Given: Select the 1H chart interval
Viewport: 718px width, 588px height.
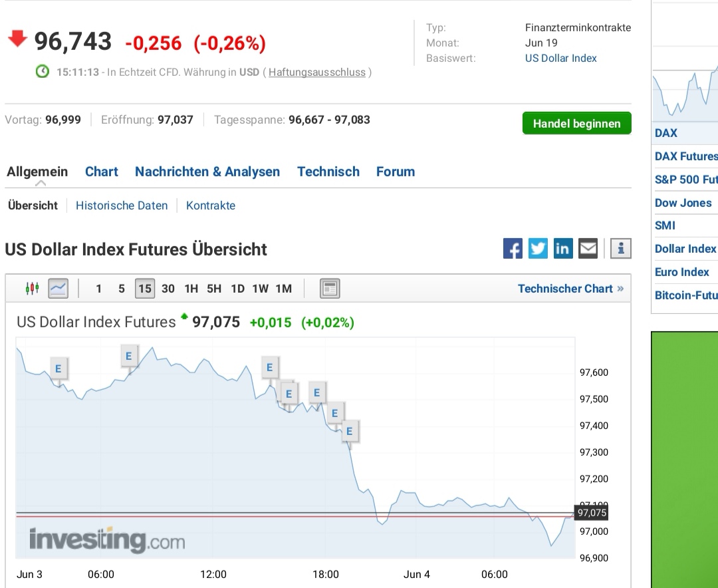Looking at the screenshot, I should pos(191,289).
